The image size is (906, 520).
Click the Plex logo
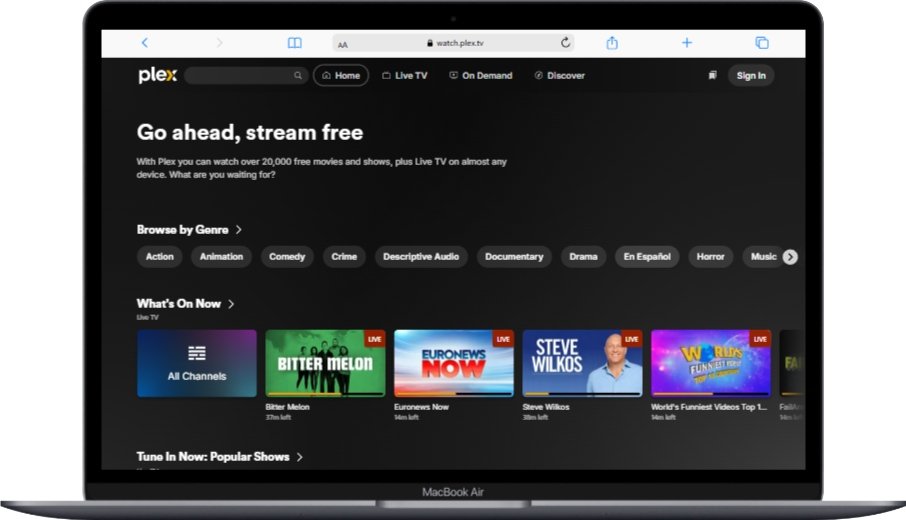pos(157,75)
